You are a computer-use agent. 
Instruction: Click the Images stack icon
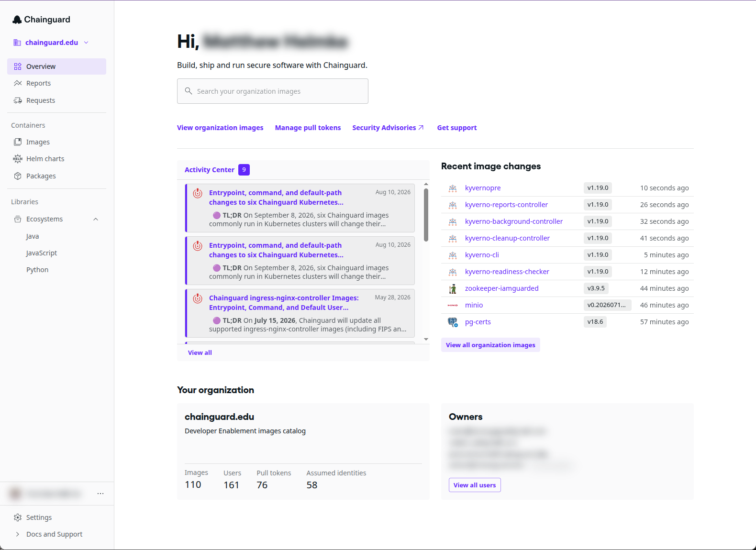tap(18, 142)
